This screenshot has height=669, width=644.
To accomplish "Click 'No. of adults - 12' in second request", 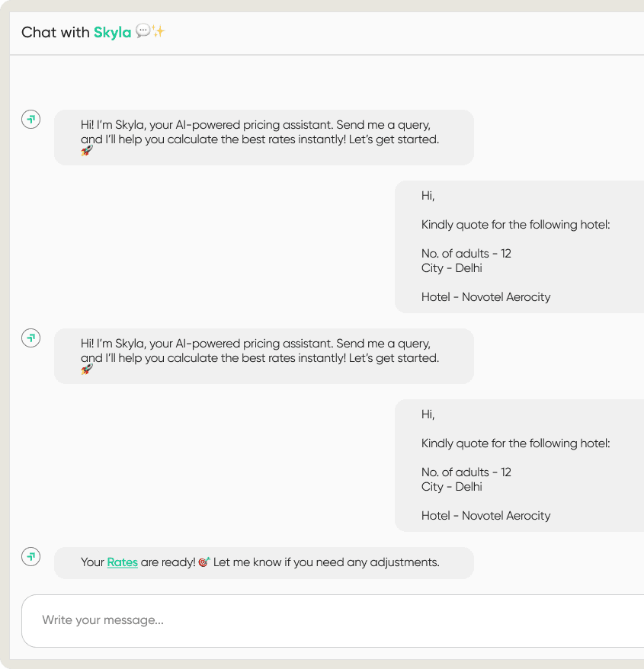I will (x=466, y=472).
